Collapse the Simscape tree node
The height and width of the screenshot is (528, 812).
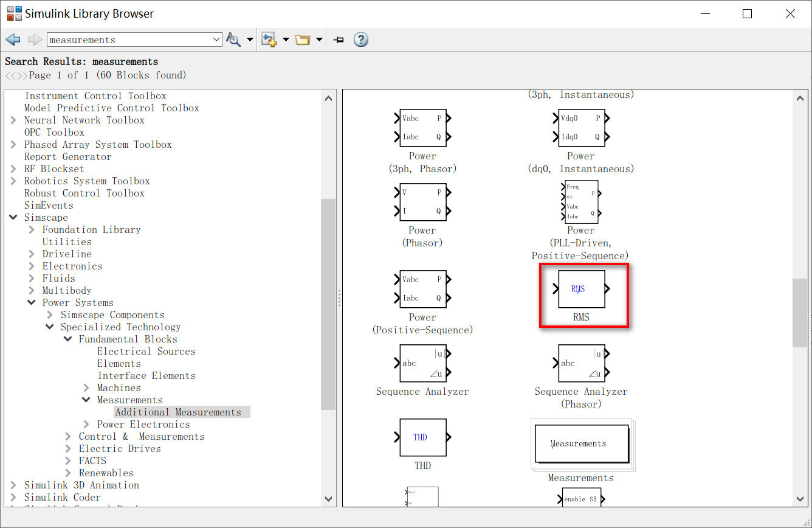(x=13, y=217)
